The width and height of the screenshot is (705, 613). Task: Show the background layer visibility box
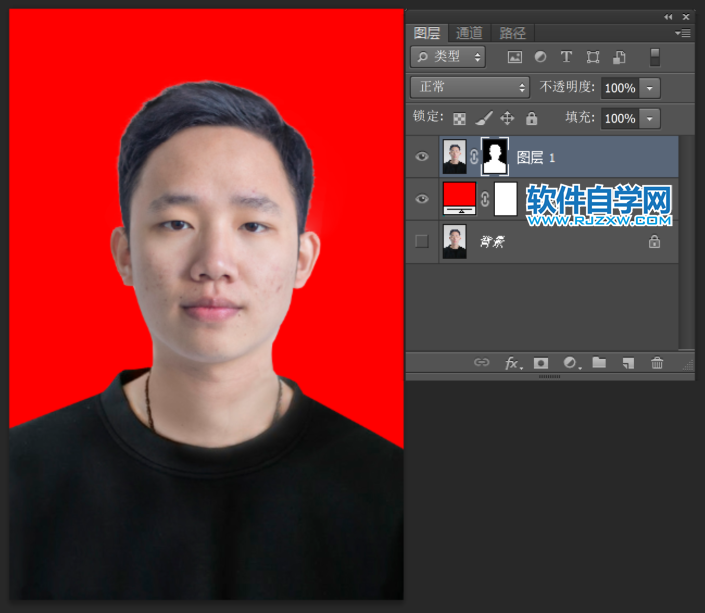tap(422, 242)
